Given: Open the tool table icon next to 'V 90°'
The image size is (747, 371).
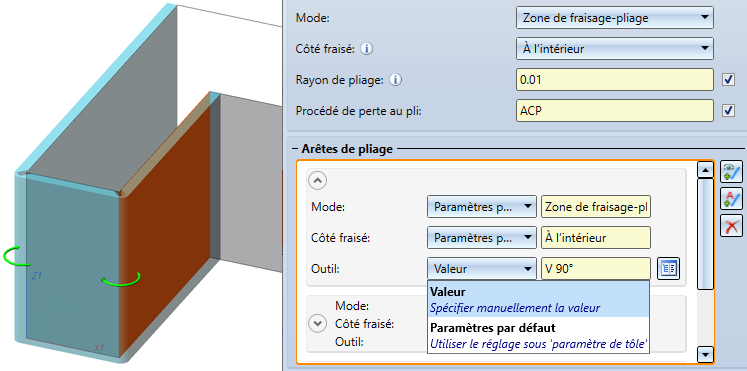Looking at the screenshot, I should [x=668, y=269].
